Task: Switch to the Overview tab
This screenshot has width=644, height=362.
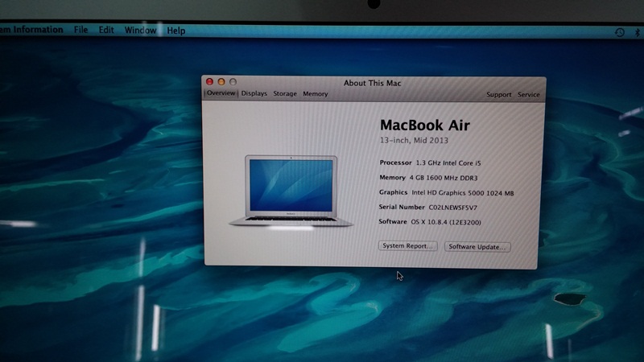Action: [221, 93]
